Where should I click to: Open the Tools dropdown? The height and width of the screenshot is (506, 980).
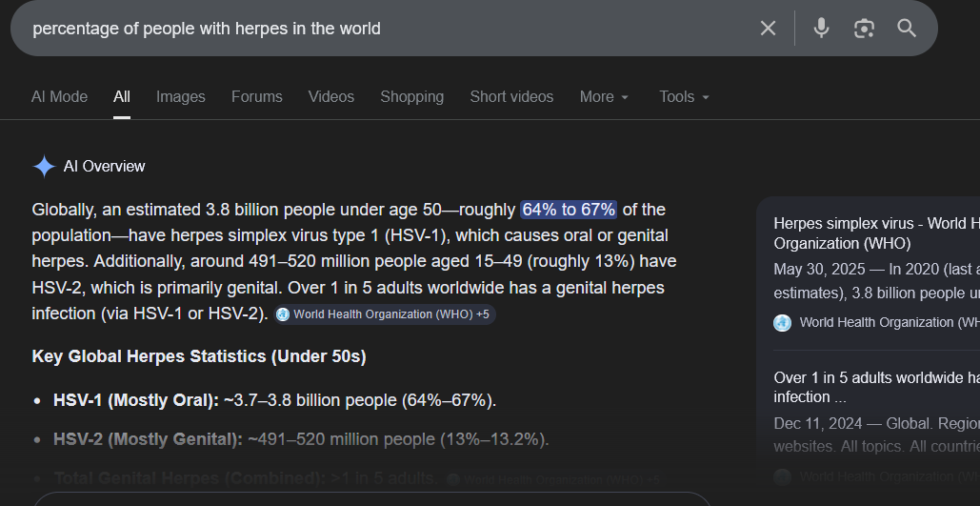tap(684, 97)
